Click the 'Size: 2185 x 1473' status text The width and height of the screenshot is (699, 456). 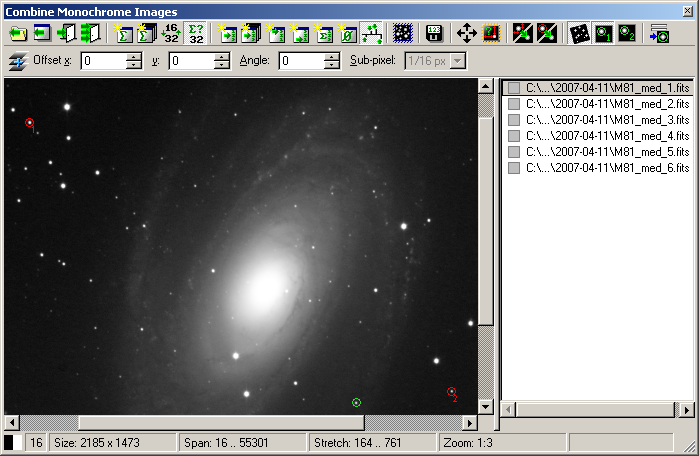97,443
